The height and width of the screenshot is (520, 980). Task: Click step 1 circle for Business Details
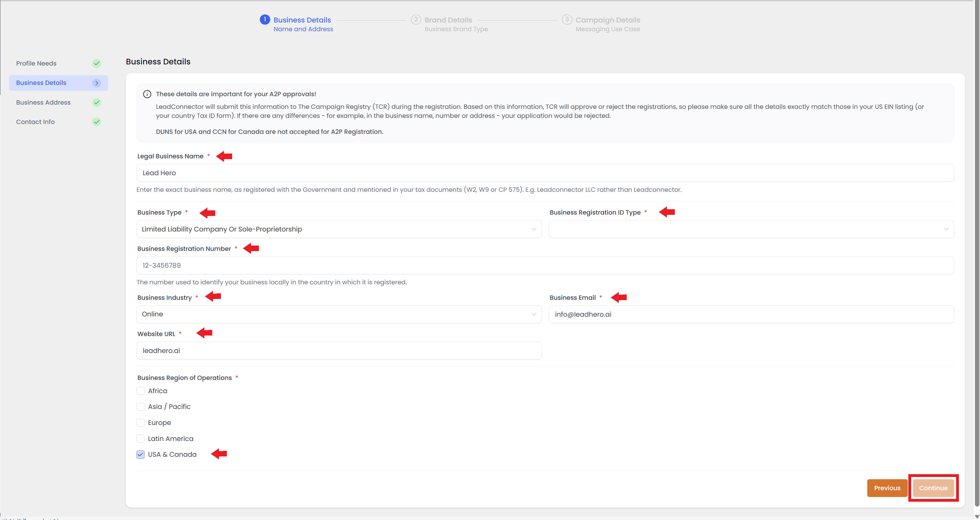pos(265,20)
